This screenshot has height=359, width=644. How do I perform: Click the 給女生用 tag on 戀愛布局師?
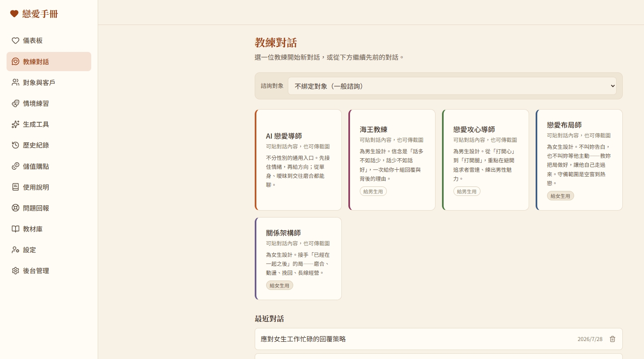coord(561,196)
